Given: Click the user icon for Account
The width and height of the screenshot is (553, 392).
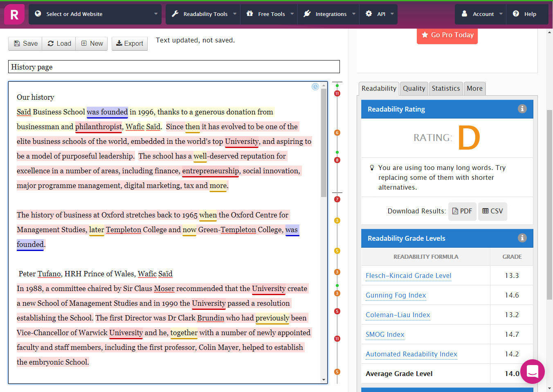Looking at the screenshot, I should tap(465, 13).
